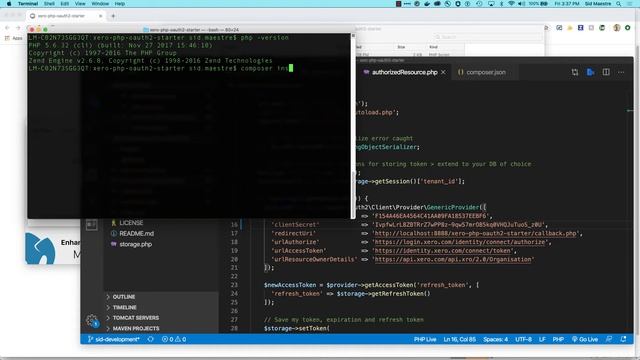The width and height of the screenshot is (640, 360).
Task: Change end-of-line sequence via LF
Action: [542, 340]
